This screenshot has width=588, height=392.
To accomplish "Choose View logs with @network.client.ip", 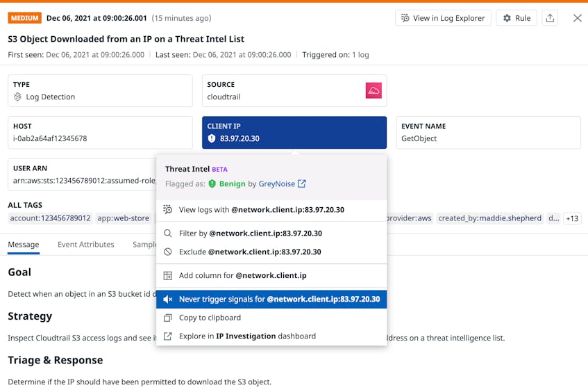I will coord(271,210).
